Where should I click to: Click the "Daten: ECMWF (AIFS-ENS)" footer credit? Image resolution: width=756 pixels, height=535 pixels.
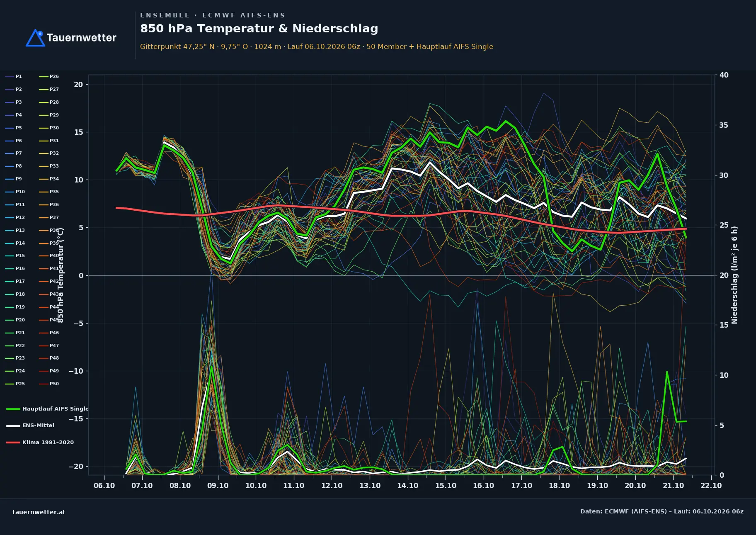point(662,511)
